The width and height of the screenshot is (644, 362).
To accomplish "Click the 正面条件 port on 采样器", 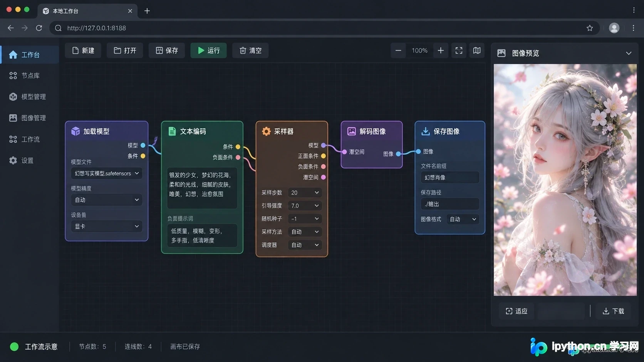I will coord(324,156).
